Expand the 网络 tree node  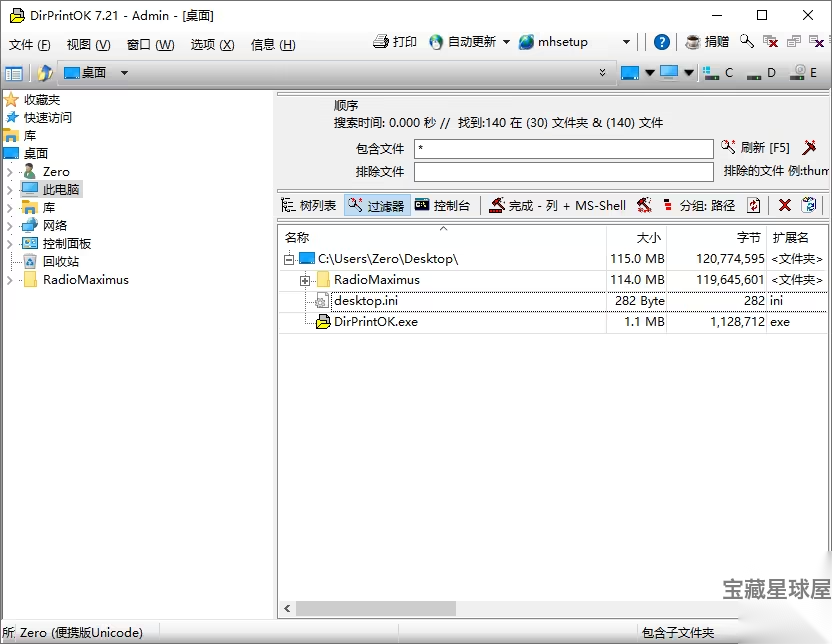(x=10, y=226)
